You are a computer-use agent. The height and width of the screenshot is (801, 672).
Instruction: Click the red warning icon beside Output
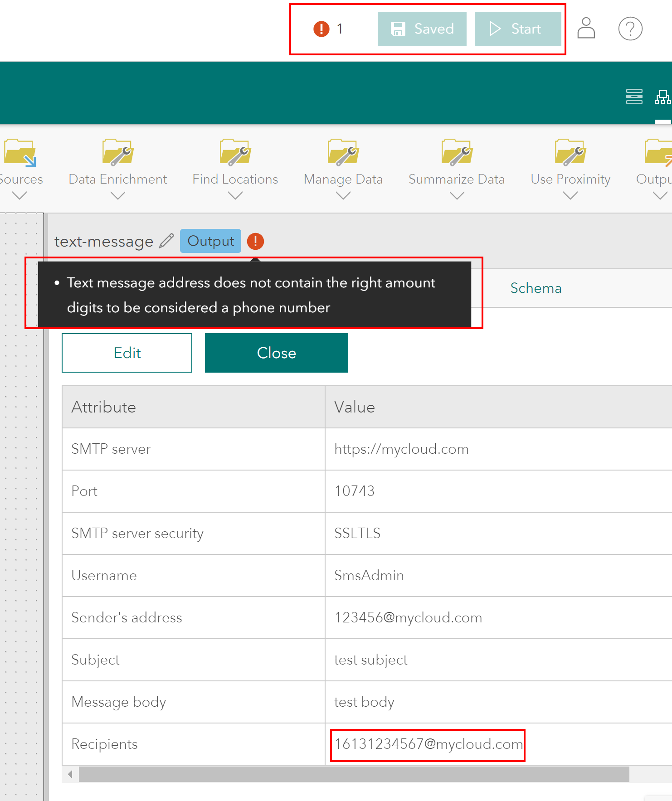pyautogui.click(x=255, y=241)
